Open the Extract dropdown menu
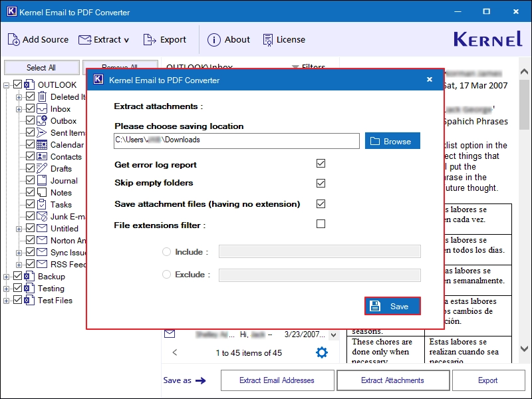Image resolution: width=532 pixels, height=399 pixels. tap(104, 40)
